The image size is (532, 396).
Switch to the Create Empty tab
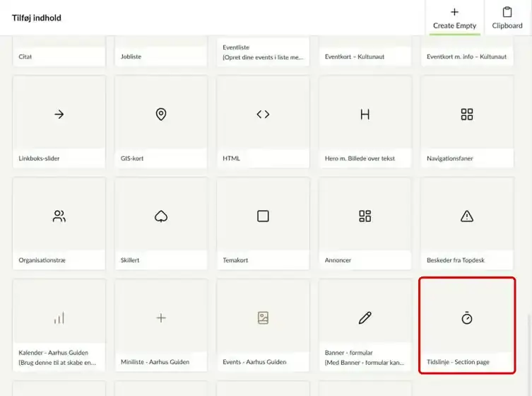coord(455,18)
